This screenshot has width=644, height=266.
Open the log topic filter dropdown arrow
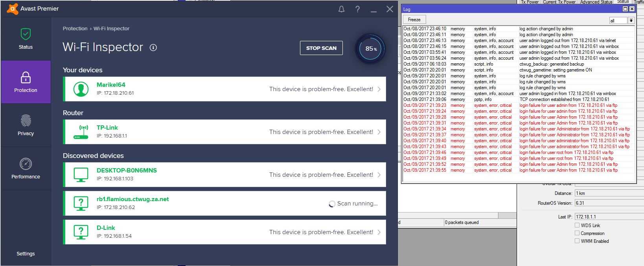pyautogui.click(x=631, y=20)
